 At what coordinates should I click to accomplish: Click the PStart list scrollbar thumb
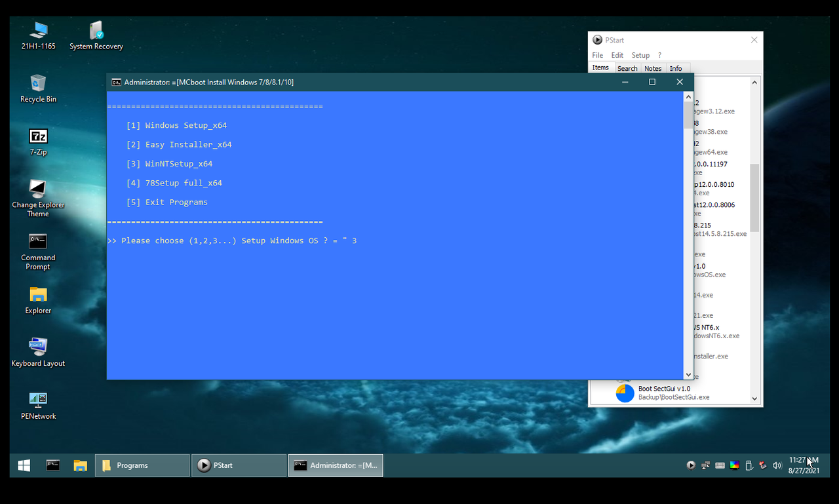coord(754,197)
